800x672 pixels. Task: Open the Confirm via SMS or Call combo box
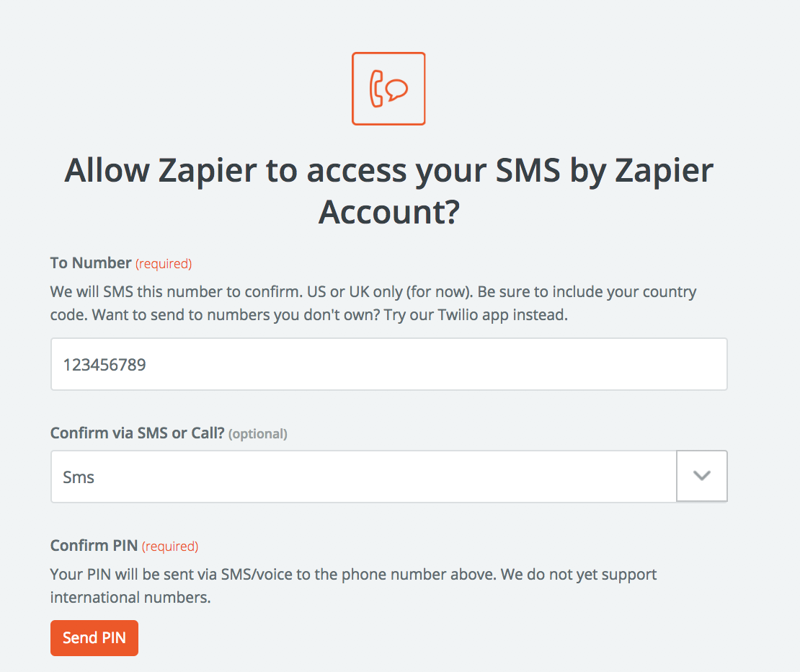point(363,477)
